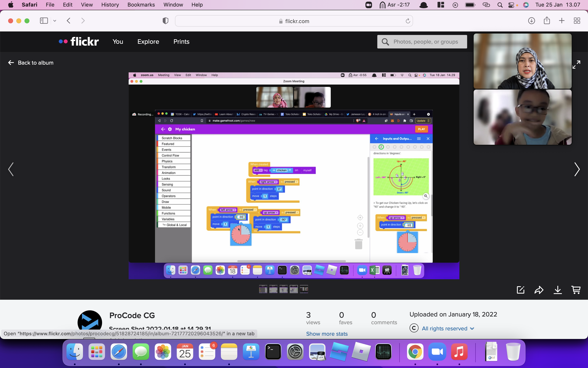Select the second thumbnail in the filmstrip

[x=273, y=289]
